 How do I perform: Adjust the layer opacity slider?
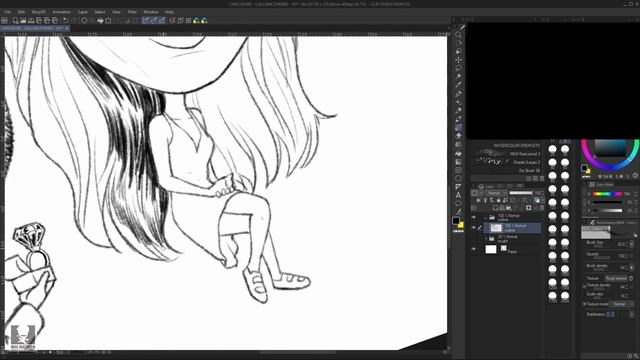click(521, 193)
